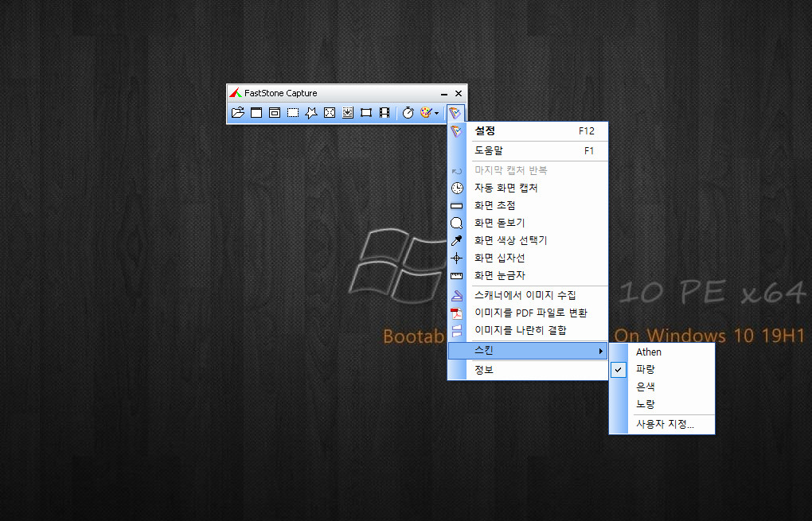Minimize the FastStone Capture panel
Viewport: 812px width, 521px height.
click(443, 94)
